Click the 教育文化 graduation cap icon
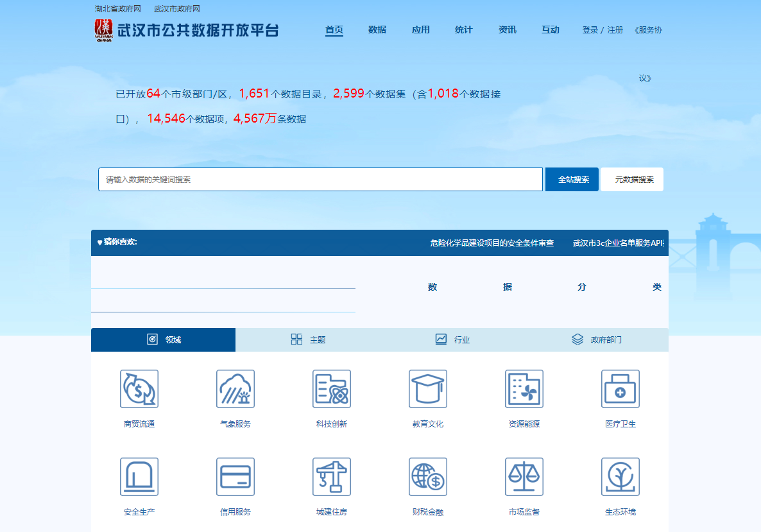The width and height of the screenshot is (761, 532). point(428,389)
